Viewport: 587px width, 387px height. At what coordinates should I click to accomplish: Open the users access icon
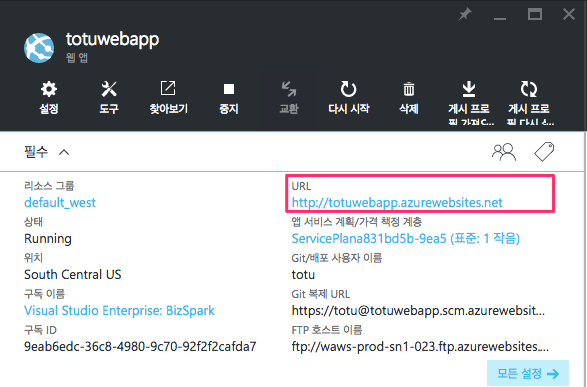point(504,152)
